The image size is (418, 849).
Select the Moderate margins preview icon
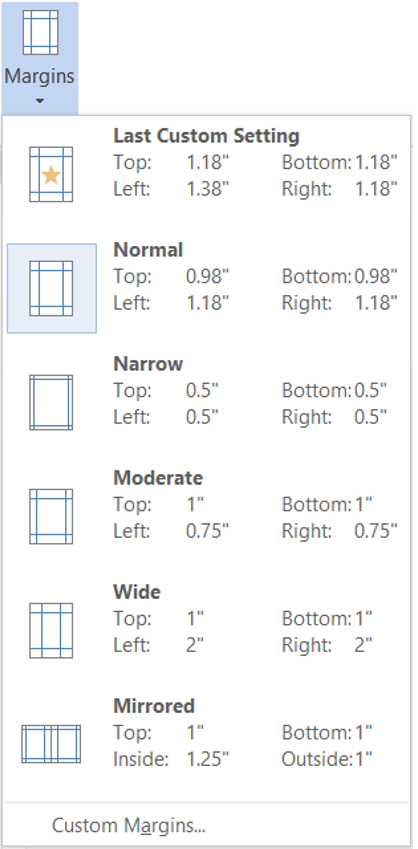(x=51, y=517)
